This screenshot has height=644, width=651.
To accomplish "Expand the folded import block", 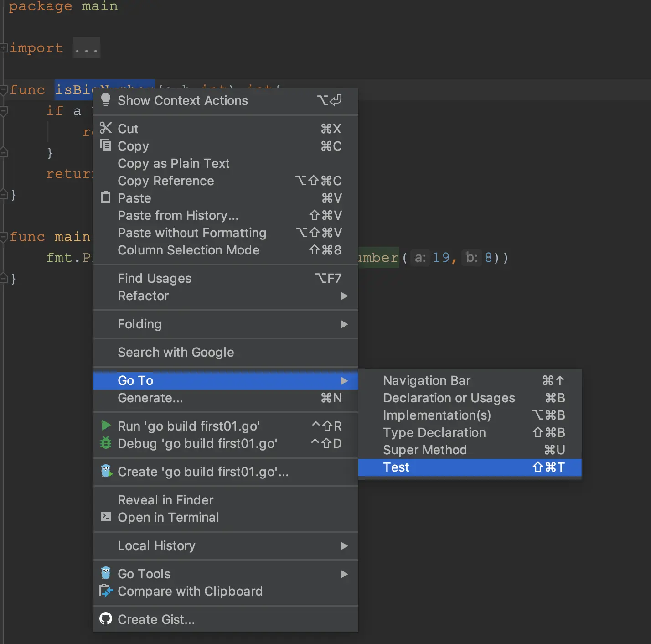I will [4, 47].
